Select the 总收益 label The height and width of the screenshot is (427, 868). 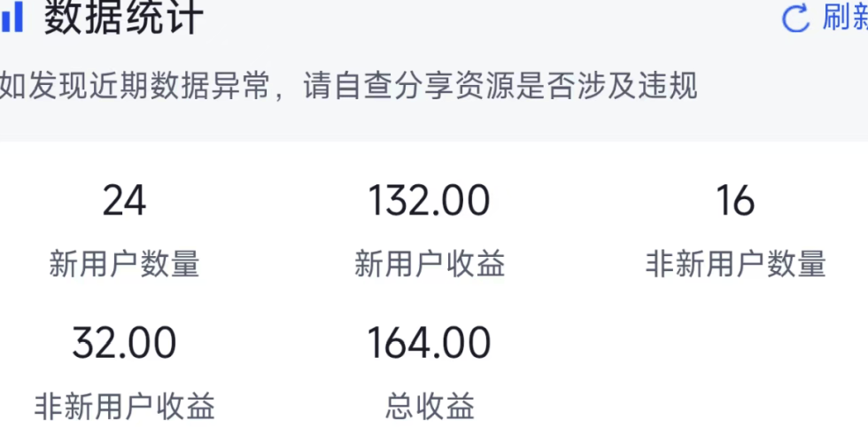[x=430, y=406]
